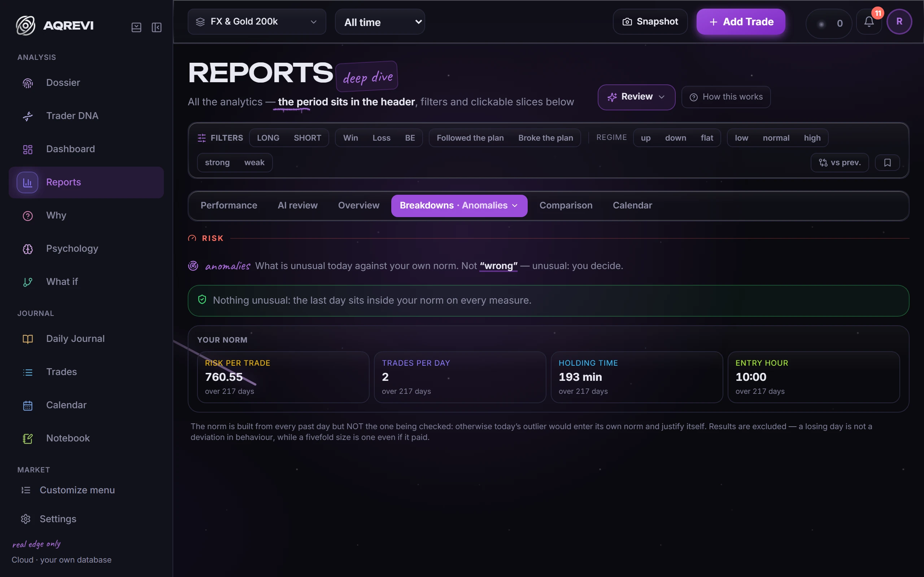Switch to the Comparison tab
Viewport: 924px width, 577px height.
[566, 206]
